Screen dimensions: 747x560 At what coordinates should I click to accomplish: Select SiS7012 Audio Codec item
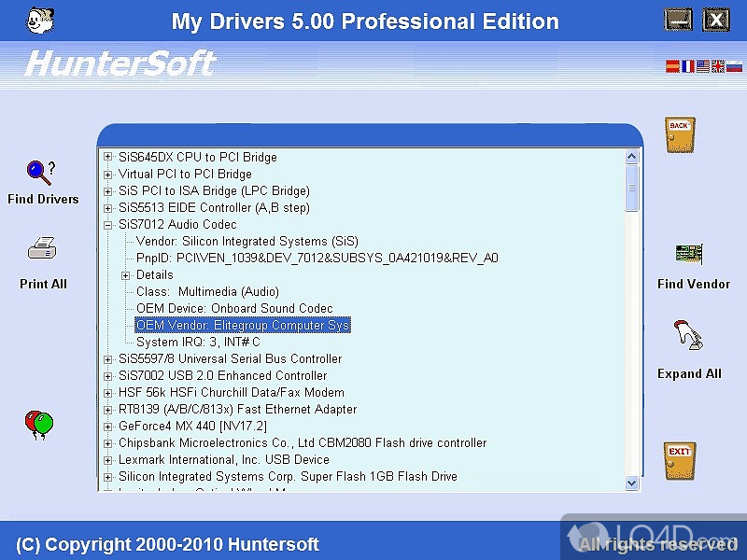pos(177,224)
